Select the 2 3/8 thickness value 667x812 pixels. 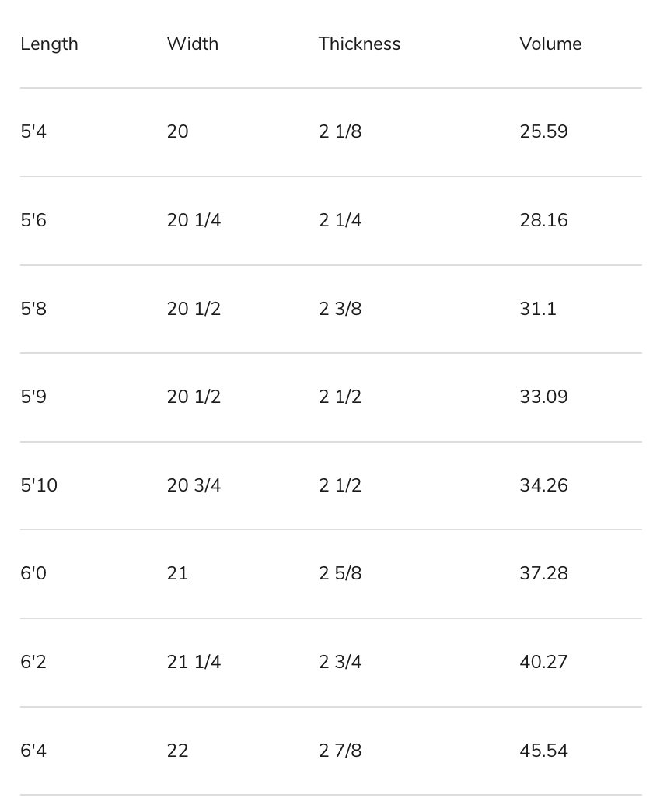click(340, 309)
